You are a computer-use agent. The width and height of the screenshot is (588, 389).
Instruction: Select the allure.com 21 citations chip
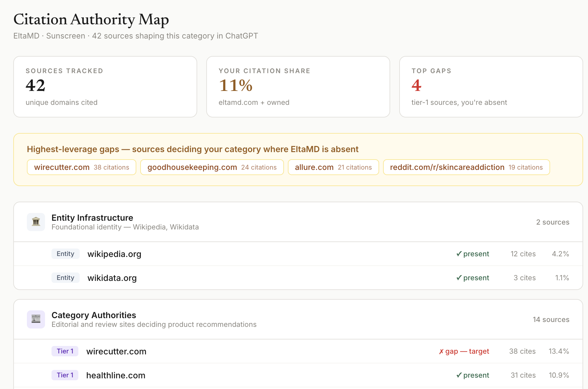pyautogui.click(x=334, y=167)
